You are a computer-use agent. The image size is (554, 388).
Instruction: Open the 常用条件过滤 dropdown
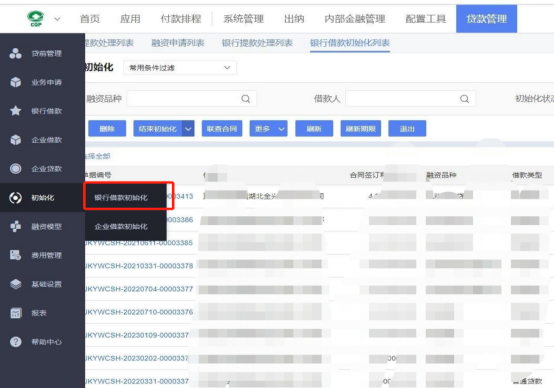pos(180,67)
